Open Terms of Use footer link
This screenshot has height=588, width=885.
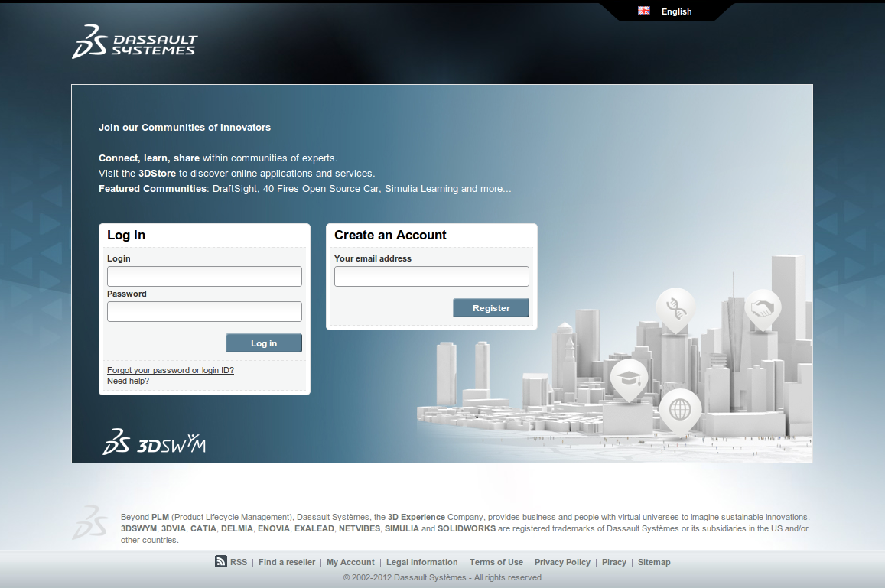[x=496, y=562]
